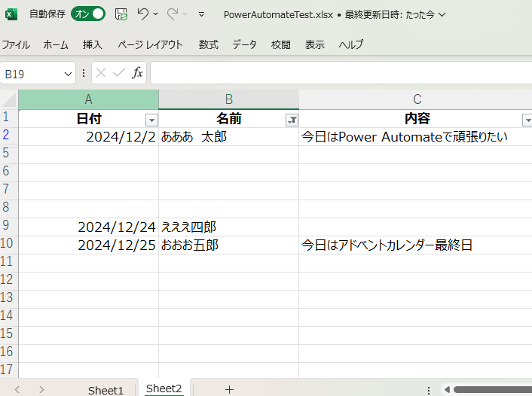This screenshot has width=532, height=396.
Task: Open the 名前 applied filter dropdown
Action: [x=292, y=120]
